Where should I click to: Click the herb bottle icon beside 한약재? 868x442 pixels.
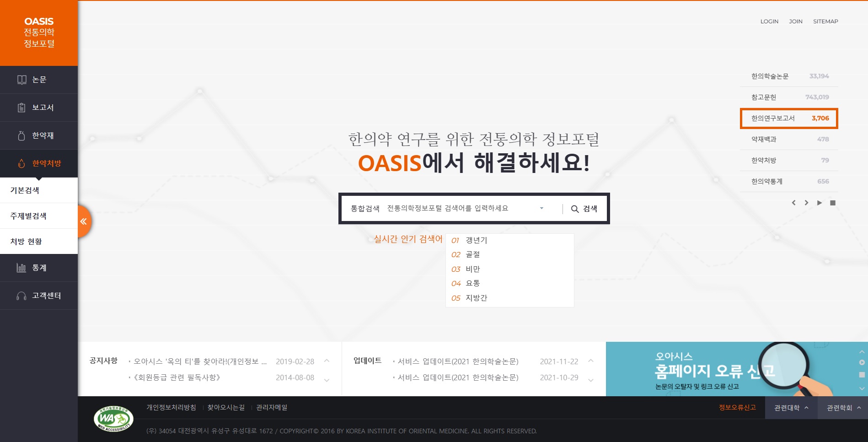[x=21, y=135]
